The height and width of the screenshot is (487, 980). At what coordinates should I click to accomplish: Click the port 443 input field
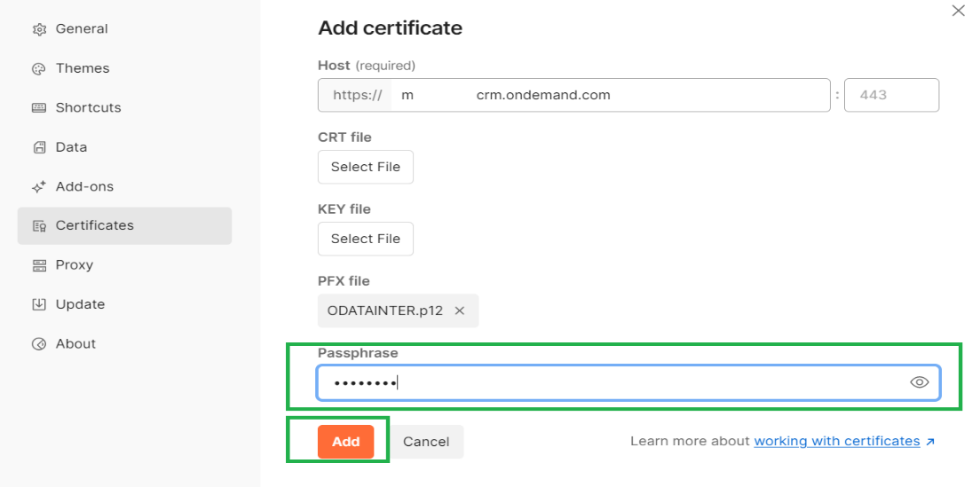(x=891, y=96)
